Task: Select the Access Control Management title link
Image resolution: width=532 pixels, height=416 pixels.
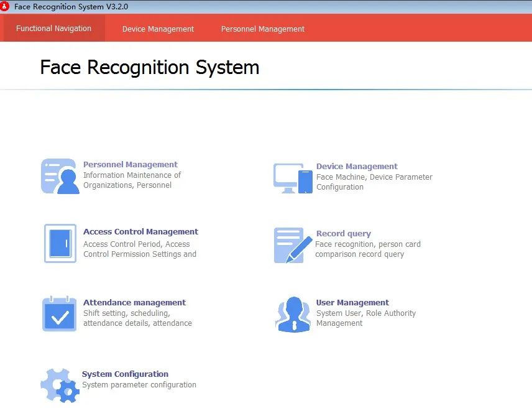Action: coord(140,232)
